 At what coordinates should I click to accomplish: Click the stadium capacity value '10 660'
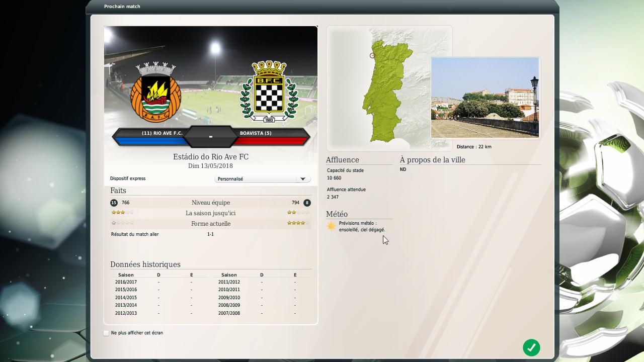[x=334, y=178]
